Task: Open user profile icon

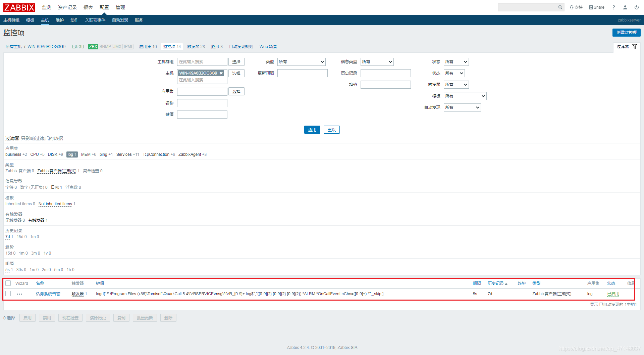Action: (625, 7)
